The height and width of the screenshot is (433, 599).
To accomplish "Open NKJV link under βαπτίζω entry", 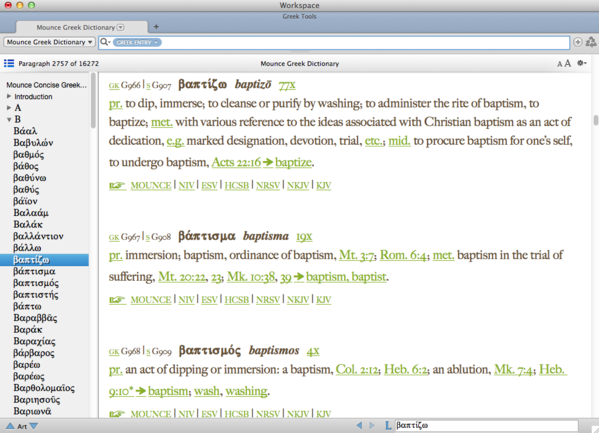I will (x=298, y=185).
